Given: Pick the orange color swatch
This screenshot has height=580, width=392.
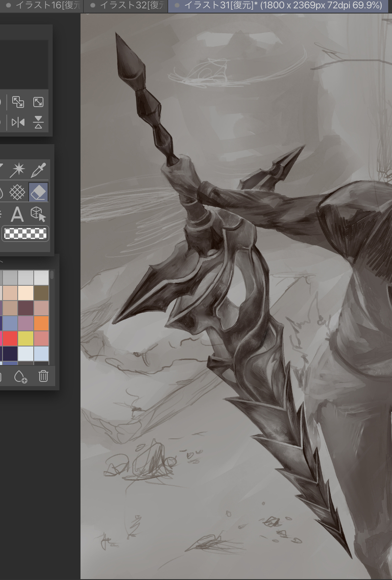Looking at the screenshot, I should point(42,323).
